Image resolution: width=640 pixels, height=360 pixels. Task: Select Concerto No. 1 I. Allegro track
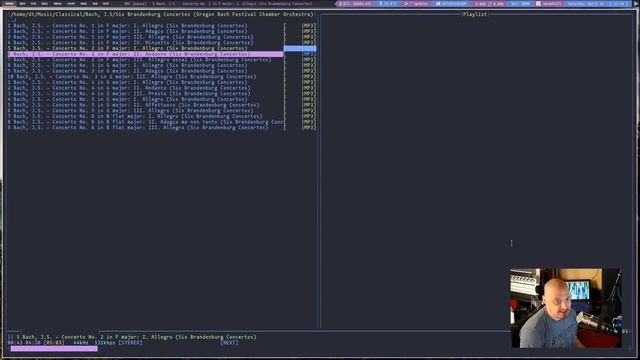(x=127, y=25)
